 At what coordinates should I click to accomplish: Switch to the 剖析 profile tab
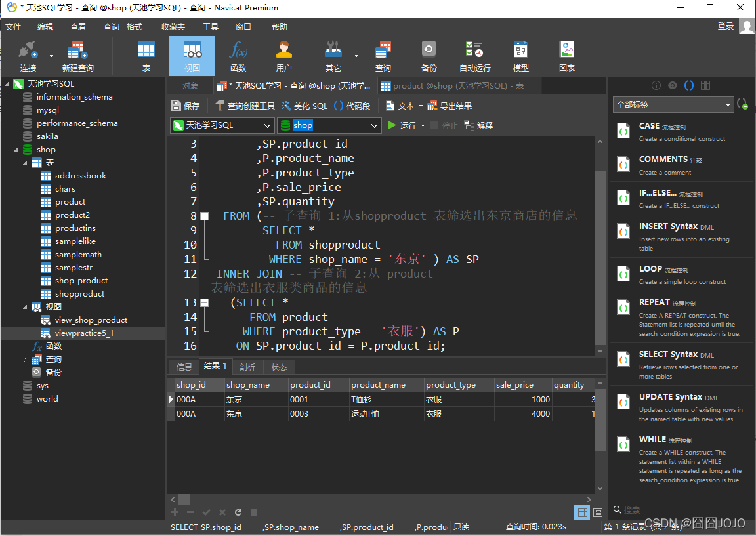(247, 367)
